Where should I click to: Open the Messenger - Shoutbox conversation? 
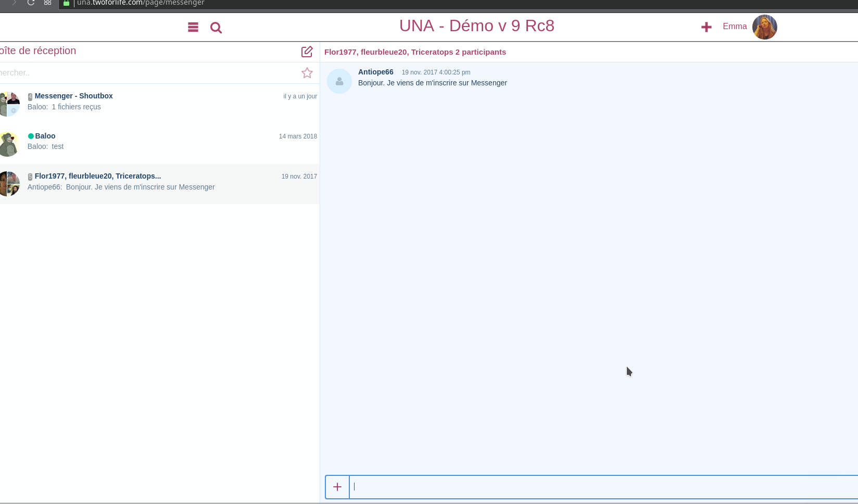73,96
